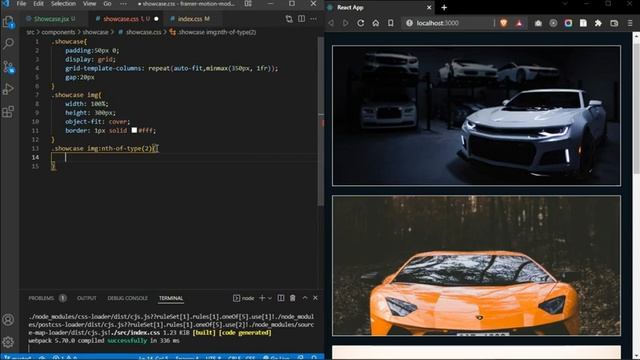Image resolution: width=640 pixels, height=360 pixels.
Task: Split the terminal panel
Action: pos(281,298)
